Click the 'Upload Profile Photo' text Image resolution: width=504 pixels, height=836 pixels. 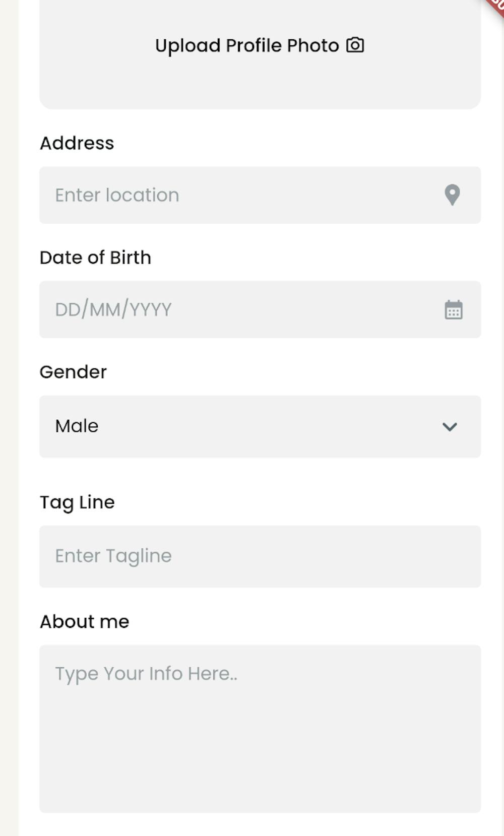point(246,46)
